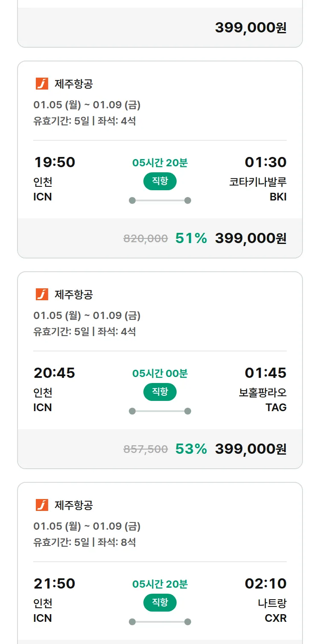Select the Jeju Air logo on the Nha Trang card
320x644 pixels.
(42, 505)
